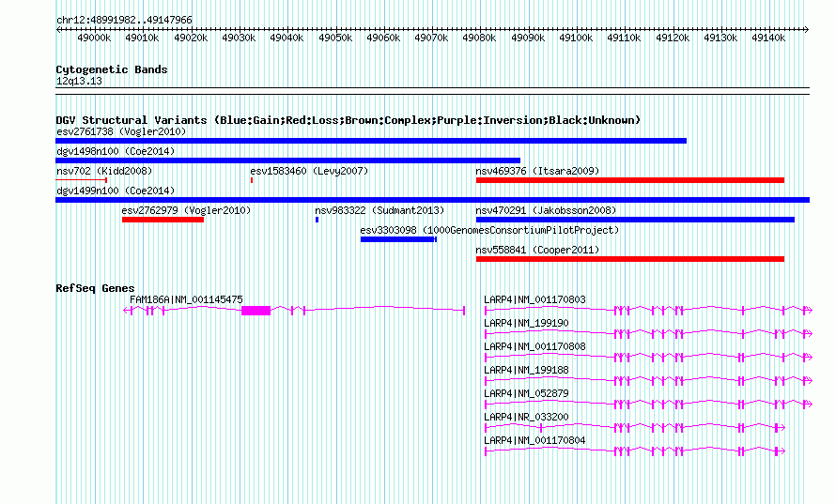Open the LARP4|NM_199188 transcript label
Image resolution: width=836 pixels, height=504 pixels.
click(526, 370)
